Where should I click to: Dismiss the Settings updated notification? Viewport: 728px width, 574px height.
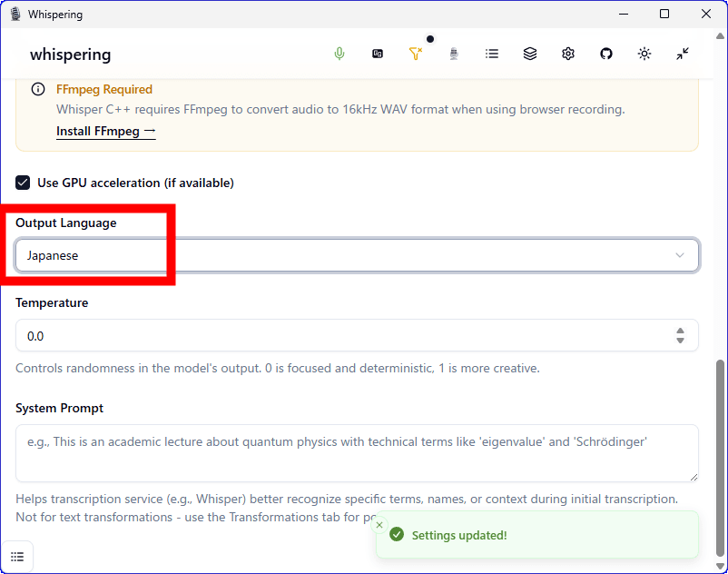379,524
